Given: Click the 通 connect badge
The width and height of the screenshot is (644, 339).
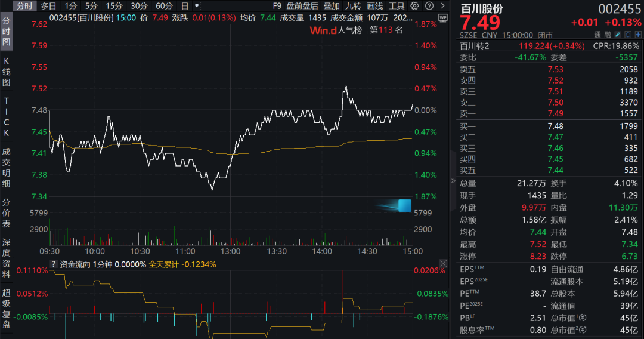Looking at the screenshot, I should (597, 35).
